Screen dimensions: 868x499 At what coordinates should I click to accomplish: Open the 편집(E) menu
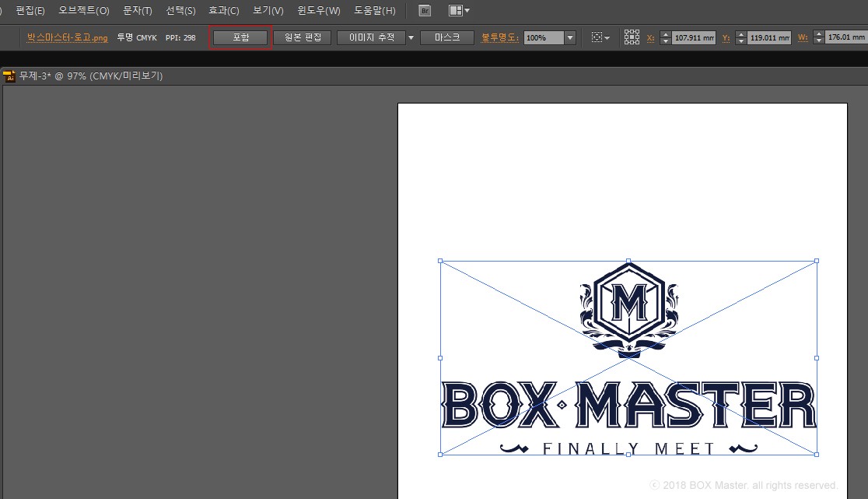tap(30, 11)
